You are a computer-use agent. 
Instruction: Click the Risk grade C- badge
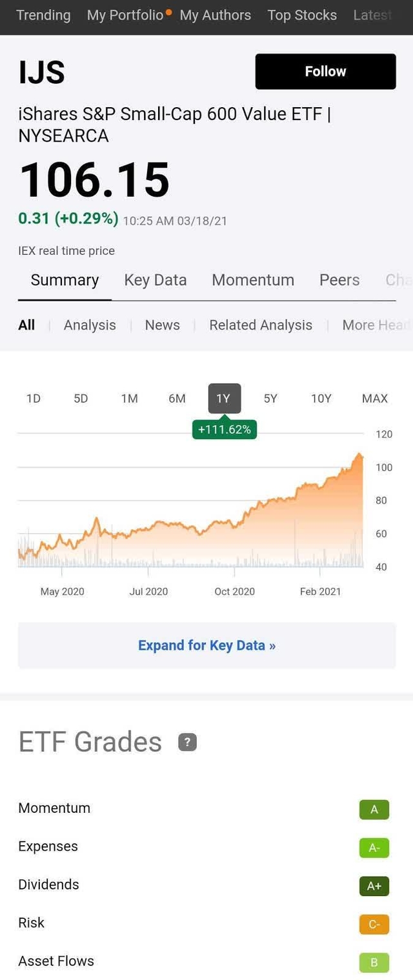pyautogui.click(x=374, y=924)
